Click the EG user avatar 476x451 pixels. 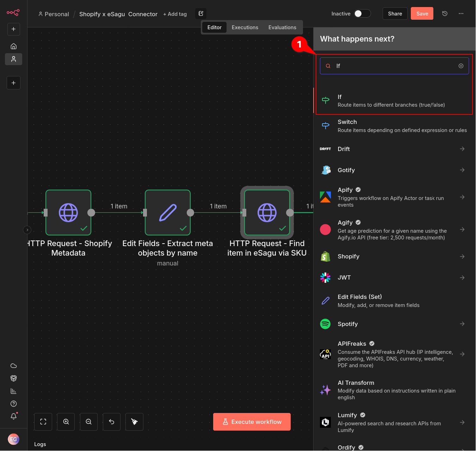pos(13,439)
